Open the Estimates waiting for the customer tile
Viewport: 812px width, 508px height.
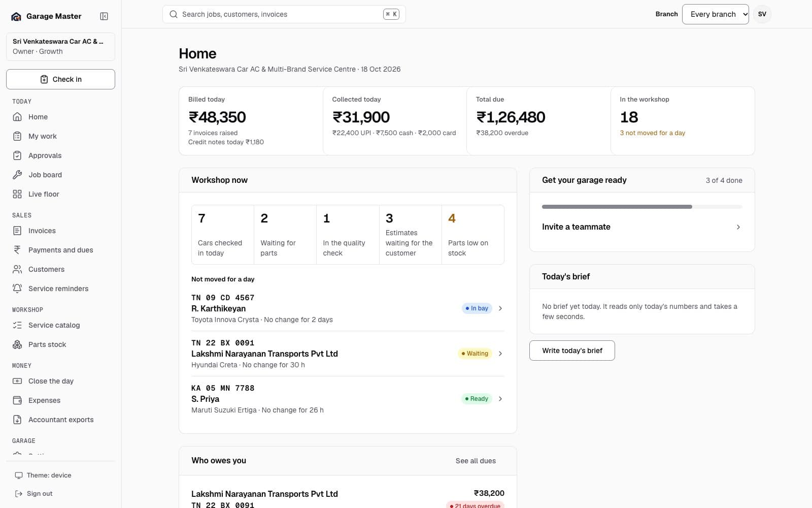click(x=411, y=235)
